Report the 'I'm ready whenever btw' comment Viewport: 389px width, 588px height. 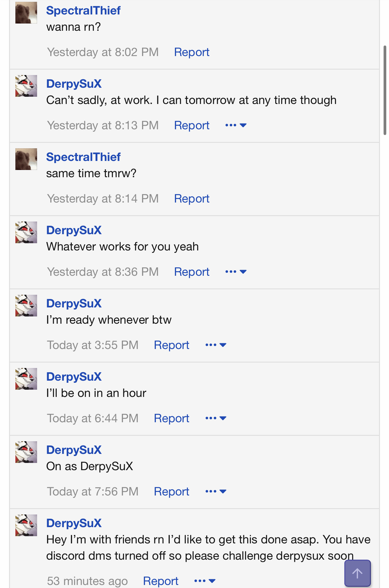[x=171, y=345]
